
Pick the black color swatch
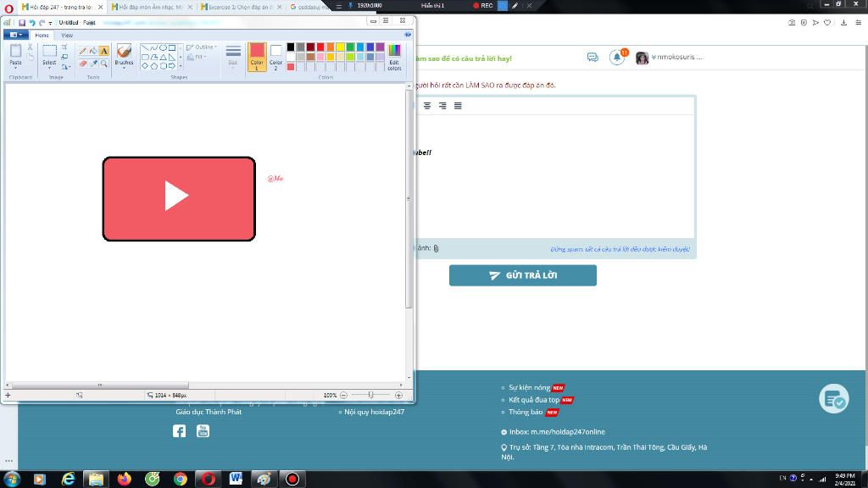pyautogui.click(x=290, y=47)
